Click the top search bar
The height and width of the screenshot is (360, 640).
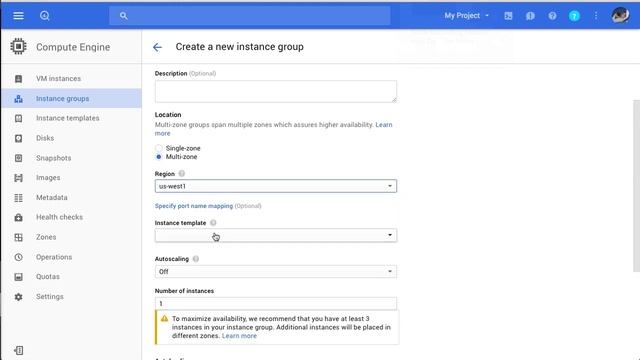pyautogui.click(x=250, y=16)
